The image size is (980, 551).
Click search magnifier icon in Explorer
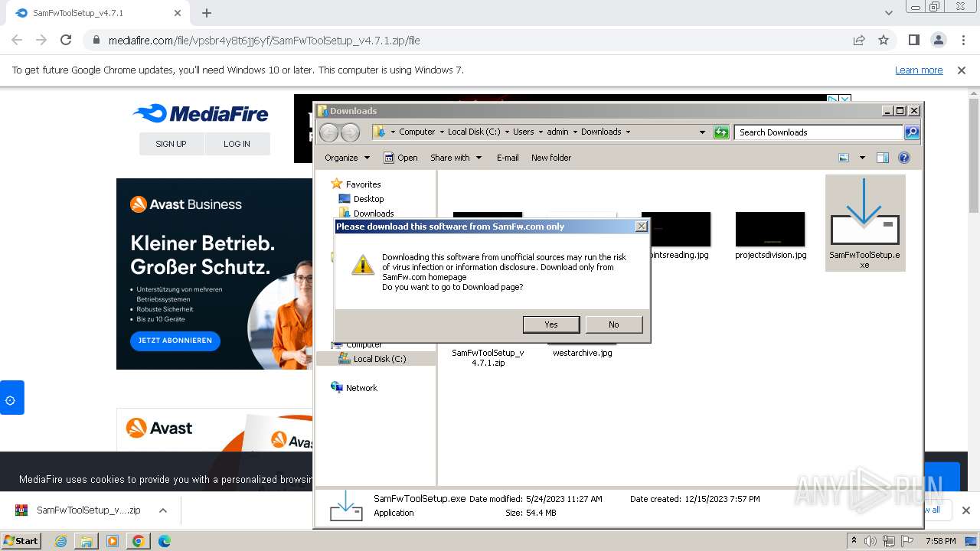pos(912,132)
